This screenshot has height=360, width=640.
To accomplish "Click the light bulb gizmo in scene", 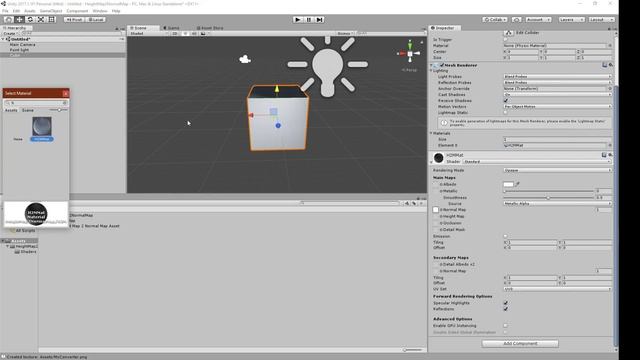I will [x=327, y=67].
